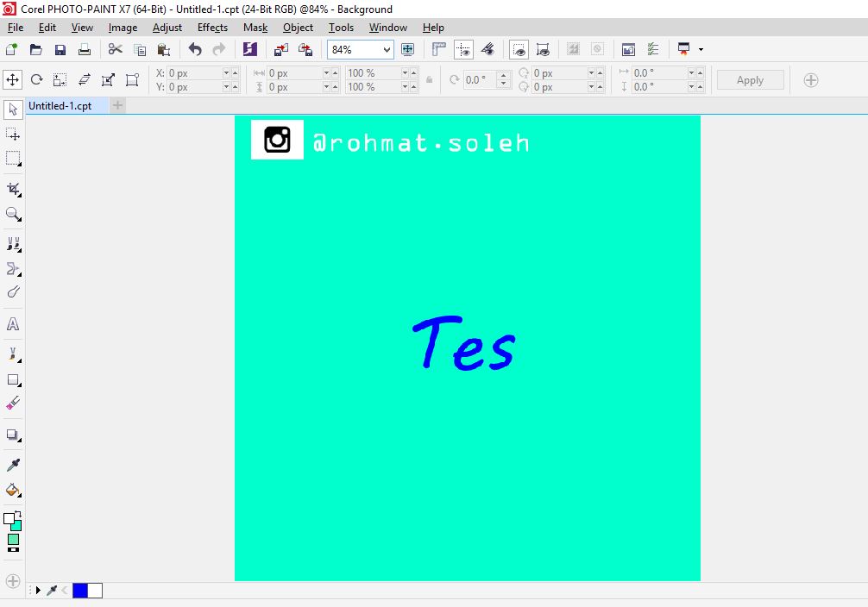868x607 pixels.
Task: Select the Drop Shadow tool
Action: 13,435
